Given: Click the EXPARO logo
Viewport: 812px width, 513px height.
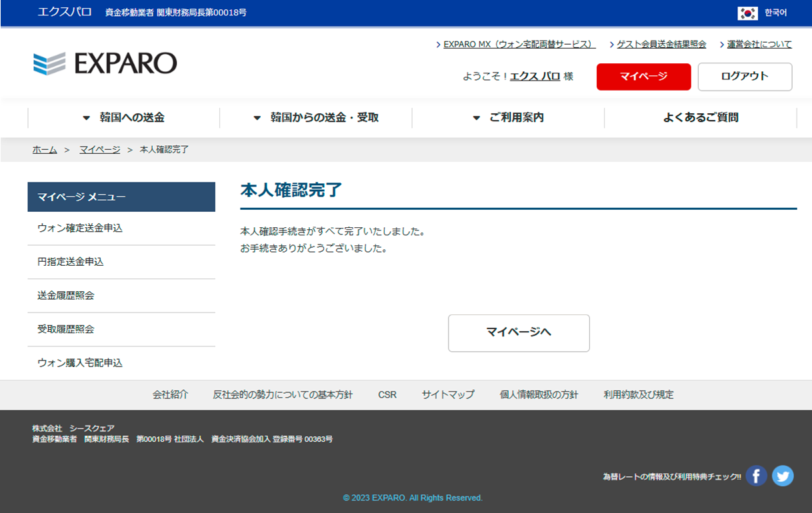Looking at the screenshot, I should click(105, 63).
